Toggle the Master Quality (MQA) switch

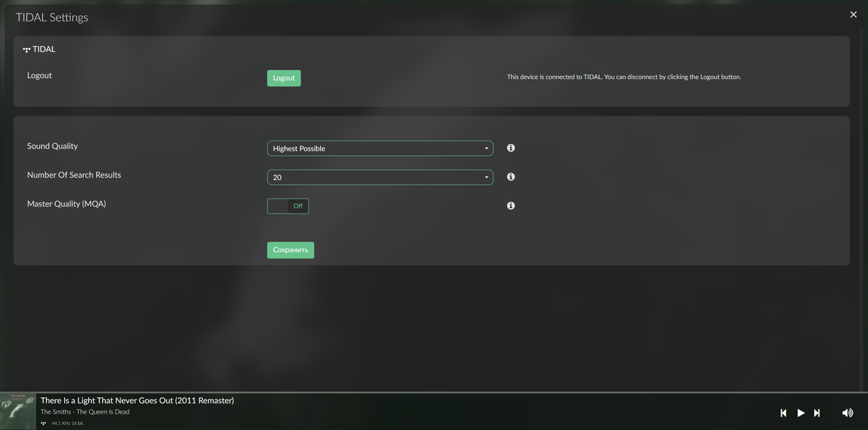coord(288,206)
